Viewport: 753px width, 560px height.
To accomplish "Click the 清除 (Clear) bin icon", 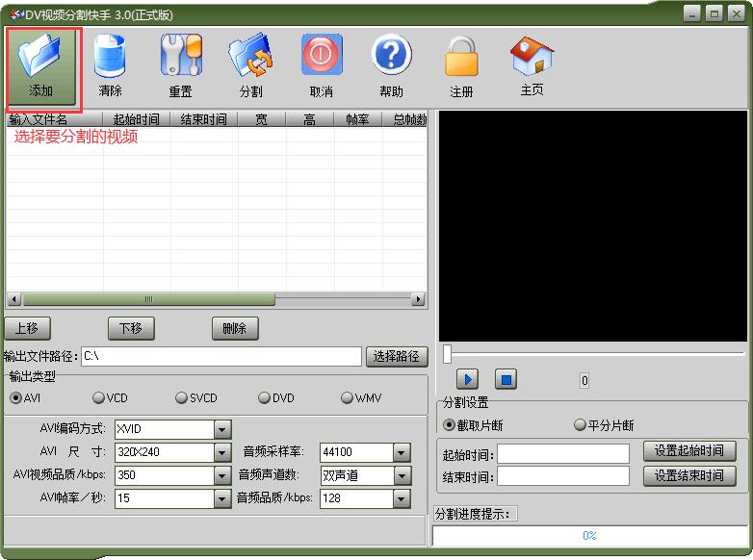I will click(110, 58).
